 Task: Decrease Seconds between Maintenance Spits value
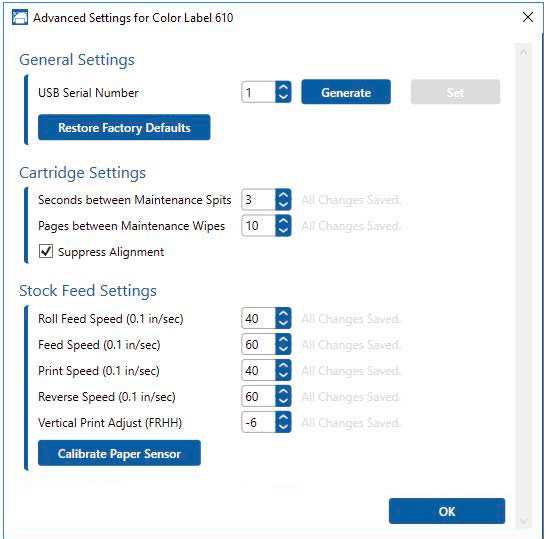pos(283,205)
